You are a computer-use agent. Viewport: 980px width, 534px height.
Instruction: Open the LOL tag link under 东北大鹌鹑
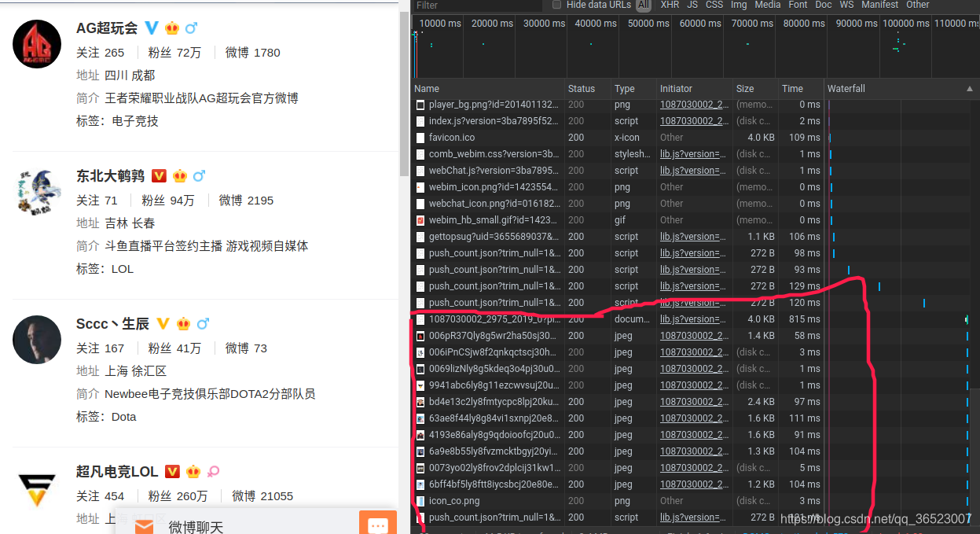click(123, 269)
